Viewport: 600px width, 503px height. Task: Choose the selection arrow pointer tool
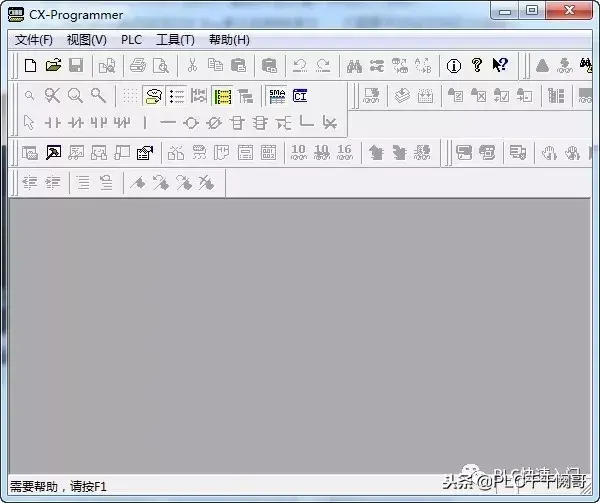point(29,123)
